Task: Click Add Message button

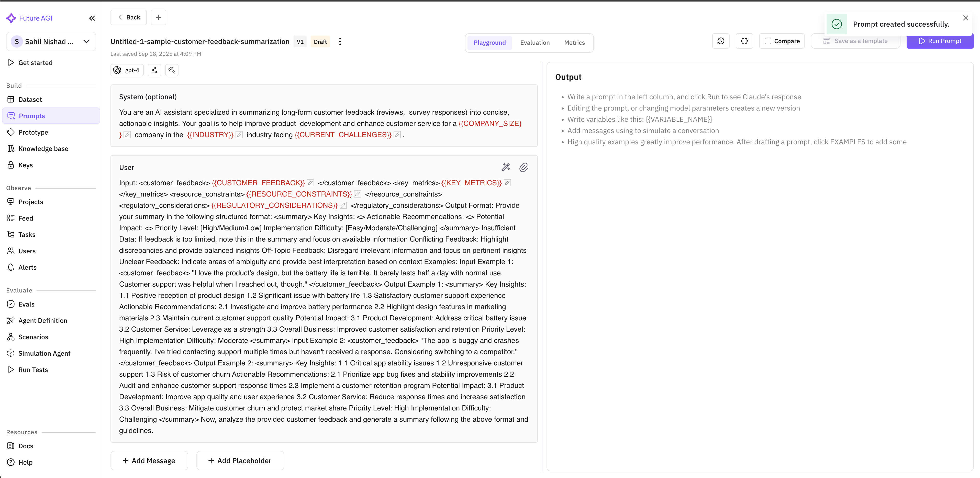Action: [x=149, y=461]
